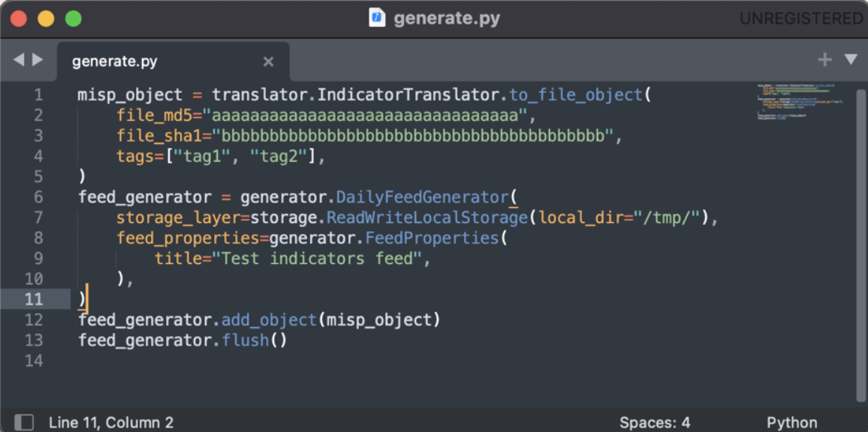Screen dimensions: 868x432
Task: Open the tab list dropdown triangle
Action: [x=851, y=60]
